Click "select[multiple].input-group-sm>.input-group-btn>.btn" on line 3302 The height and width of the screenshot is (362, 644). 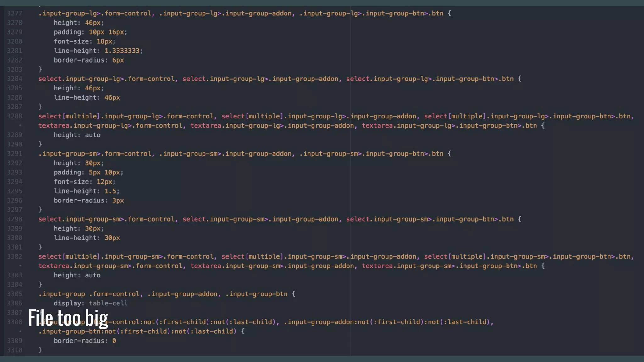coord(527,256)
